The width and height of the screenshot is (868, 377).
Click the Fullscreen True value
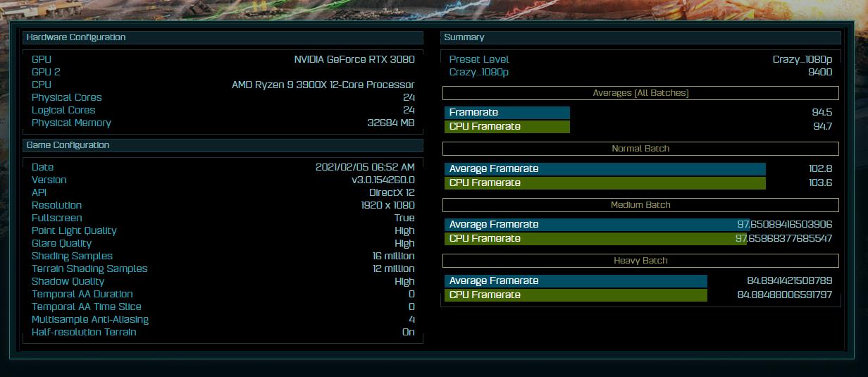404,218
